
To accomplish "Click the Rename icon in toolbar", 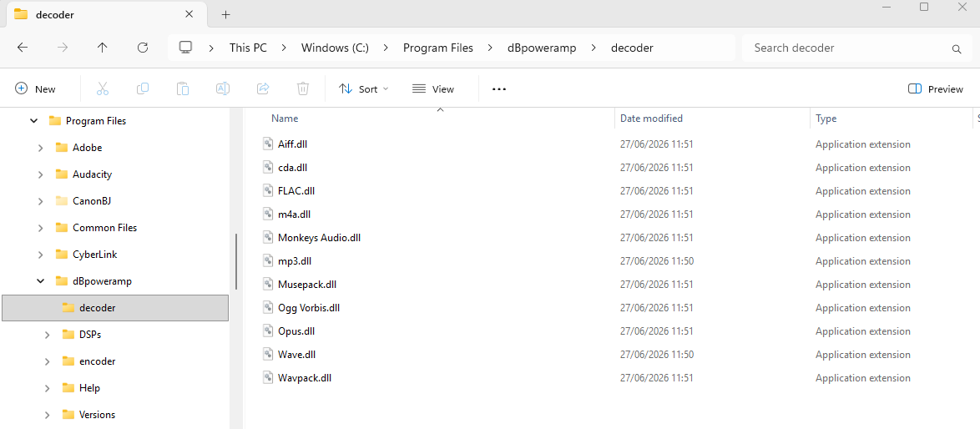I will [x=223, y=88].
